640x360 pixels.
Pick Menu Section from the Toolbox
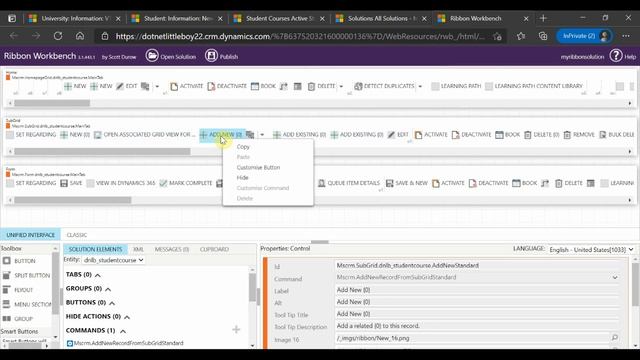27,304
